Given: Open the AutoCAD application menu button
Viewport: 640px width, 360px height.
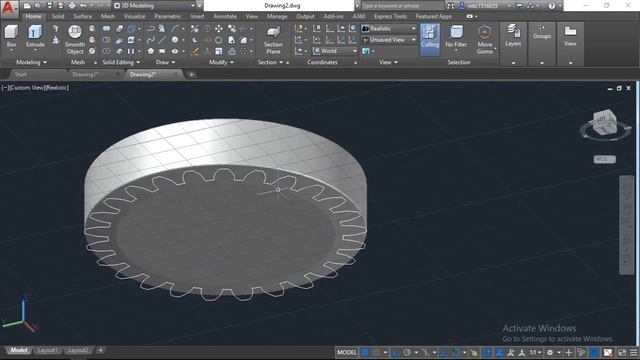Looking at the screenshot, I should (x=9, y=8).
